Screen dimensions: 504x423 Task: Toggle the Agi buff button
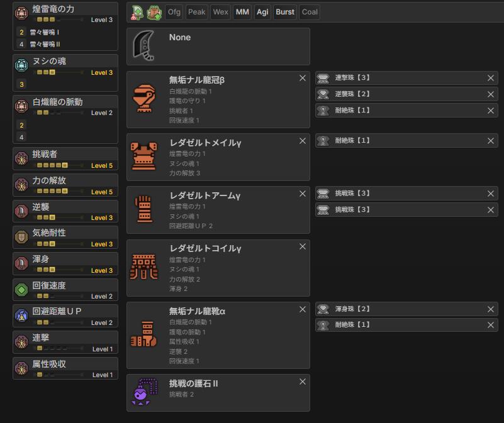pyautogui.click(x=262, y=12)
